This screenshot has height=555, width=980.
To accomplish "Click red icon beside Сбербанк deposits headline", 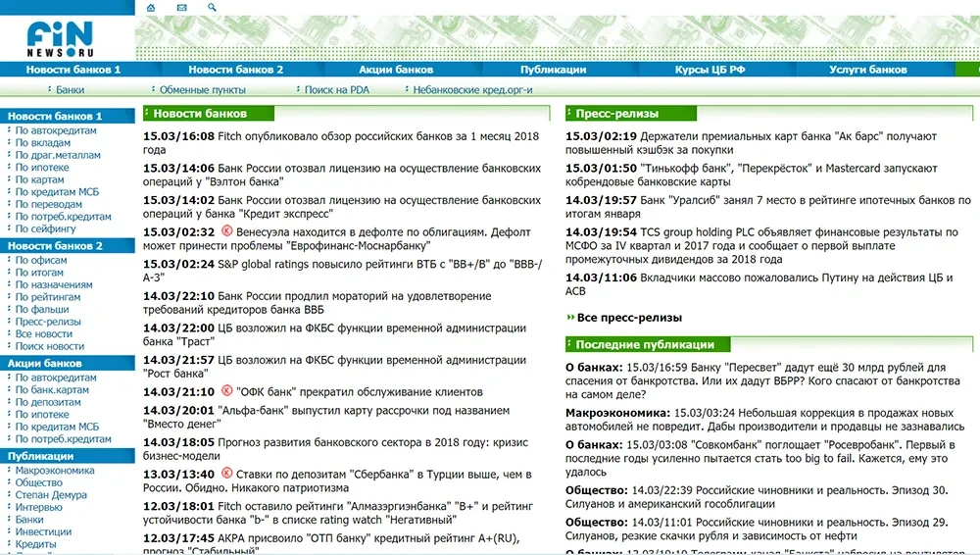I will tap(226, 473).
